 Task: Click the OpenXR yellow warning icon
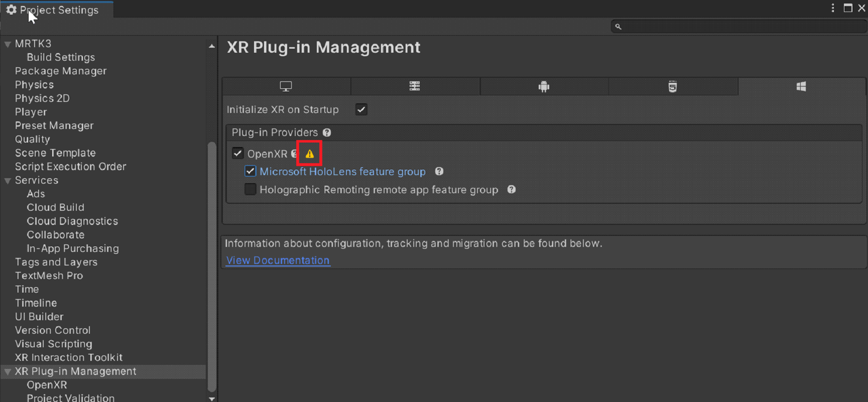pos(309,154)
